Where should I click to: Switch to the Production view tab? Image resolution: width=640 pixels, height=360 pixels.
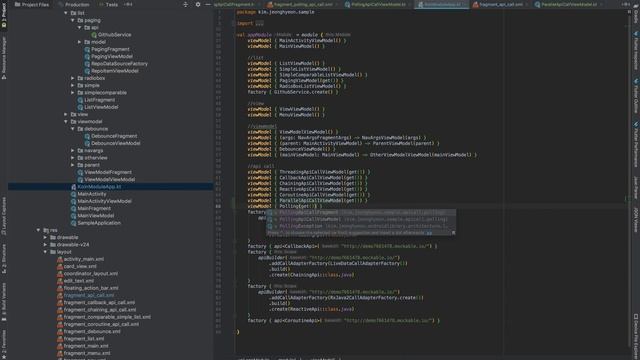[73, 4]
